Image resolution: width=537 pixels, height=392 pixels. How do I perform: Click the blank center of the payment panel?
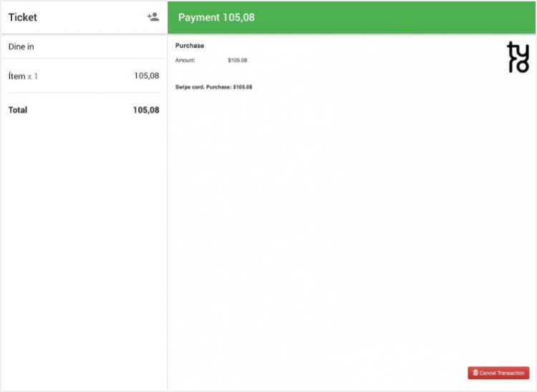pos(351,215)
